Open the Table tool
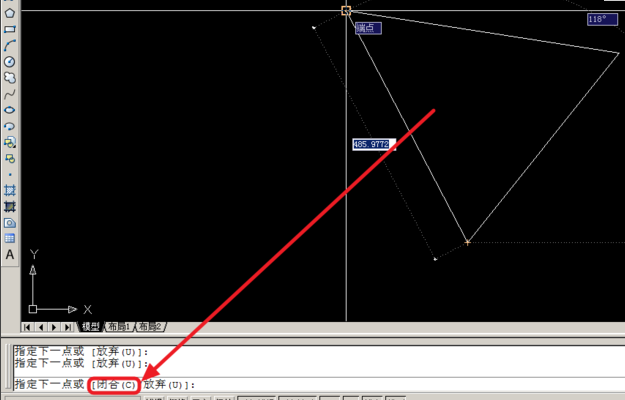Image resolution: width=625 pixels, height=400 pixels. pos(10,238)
